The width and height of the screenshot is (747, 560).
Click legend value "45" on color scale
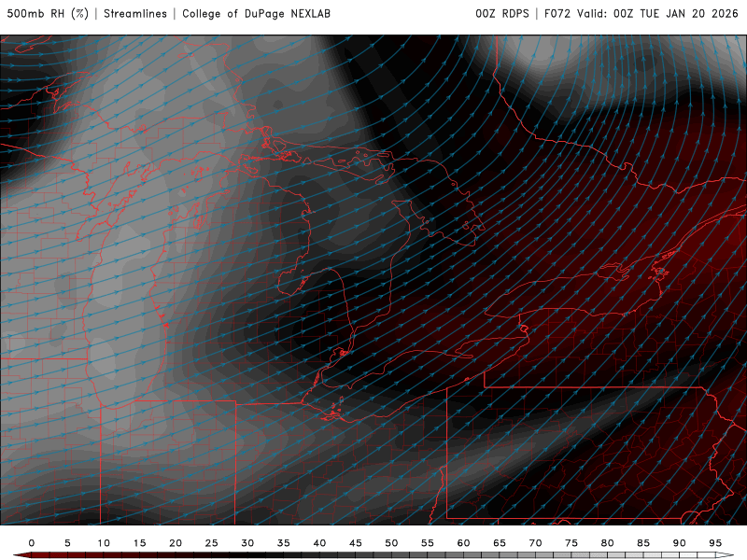[356, 543]
